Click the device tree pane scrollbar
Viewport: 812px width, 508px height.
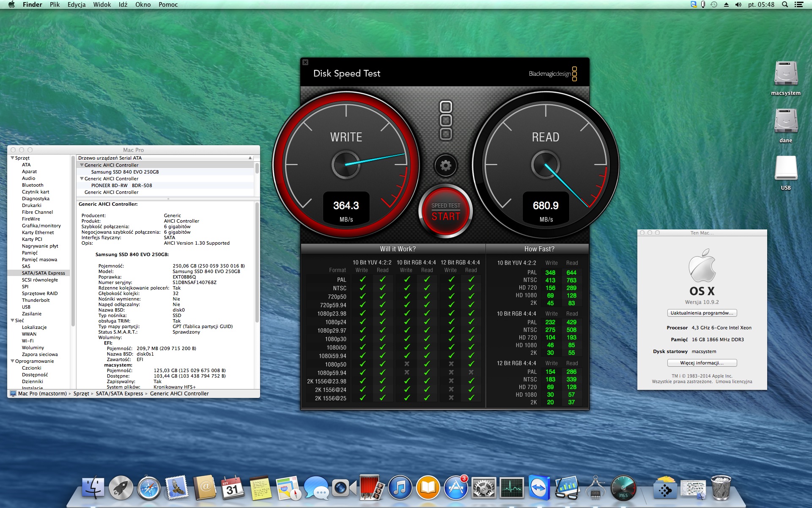pos(257,168)
